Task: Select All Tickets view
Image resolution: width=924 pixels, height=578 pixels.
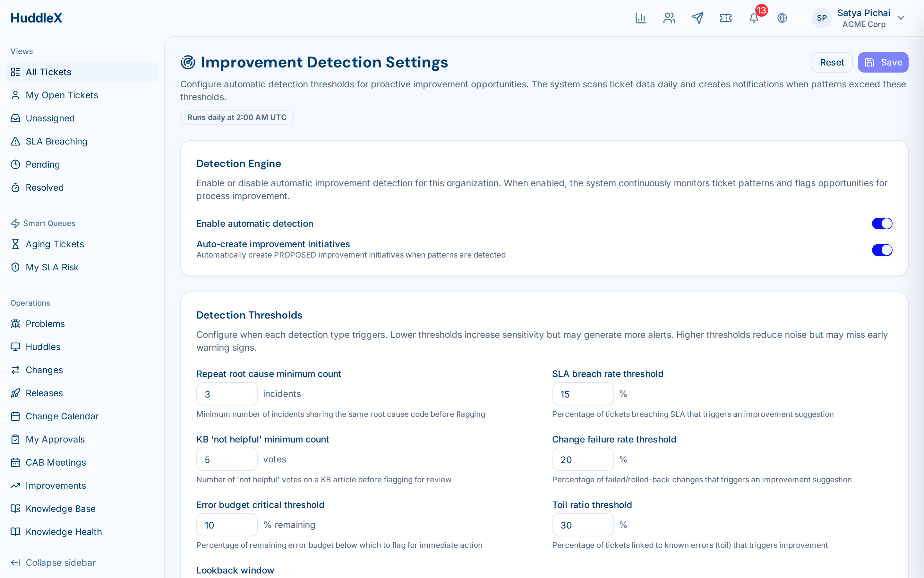Action: pyautogui.click(x=82, y=72)
